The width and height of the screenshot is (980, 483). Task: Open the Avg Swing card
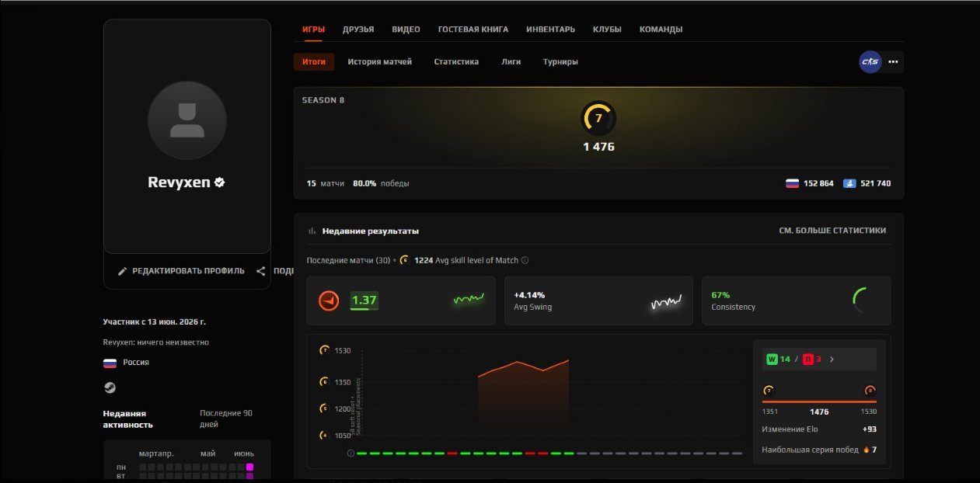(x=598, y=301)
